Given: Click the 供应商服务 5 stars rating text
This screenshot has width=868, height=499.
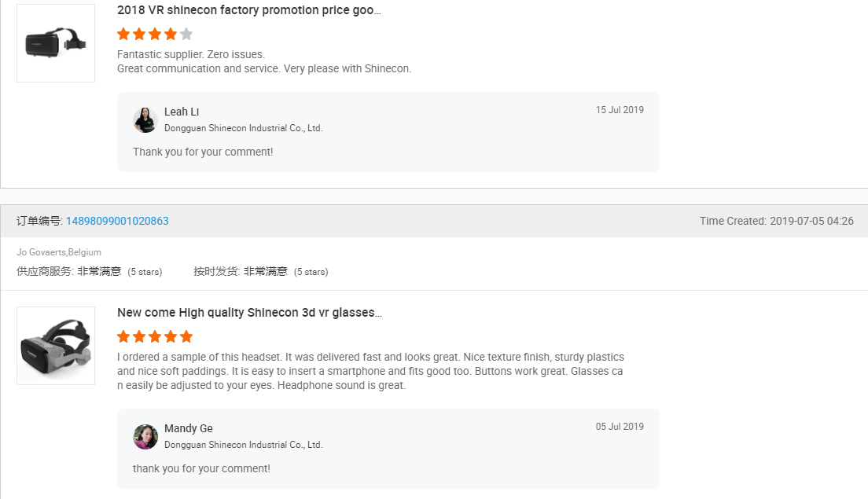Looking at the screenshot, I should 145,272.
